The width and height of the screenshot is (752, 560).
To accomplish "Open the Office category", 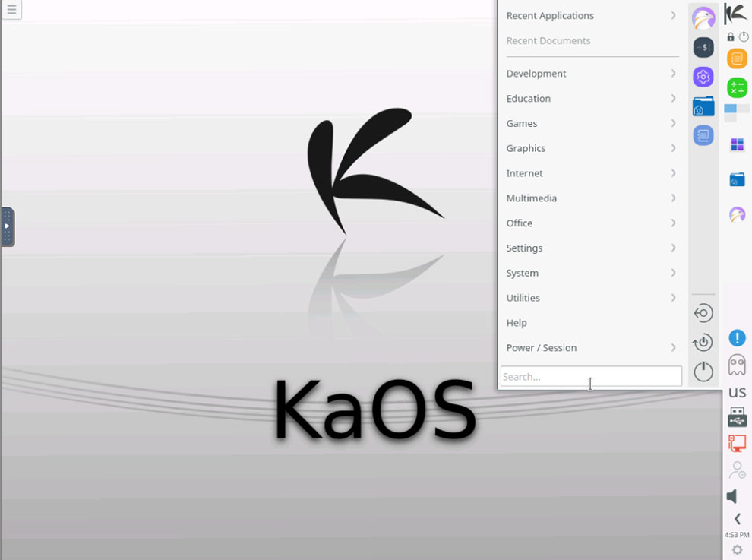I will tap(592, 223).
